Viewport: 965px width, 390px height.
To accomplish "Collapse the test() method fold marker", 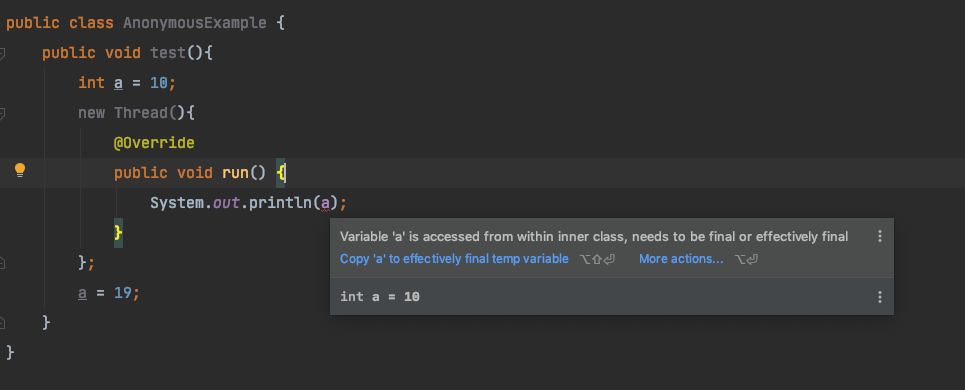I will pyautogui.click(x=2, y=54).
